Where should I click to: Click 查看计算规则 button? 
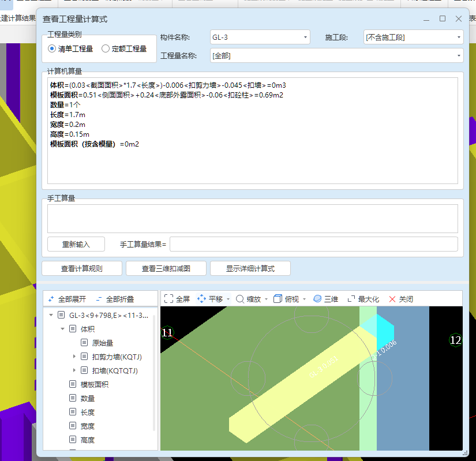(82, 269)
